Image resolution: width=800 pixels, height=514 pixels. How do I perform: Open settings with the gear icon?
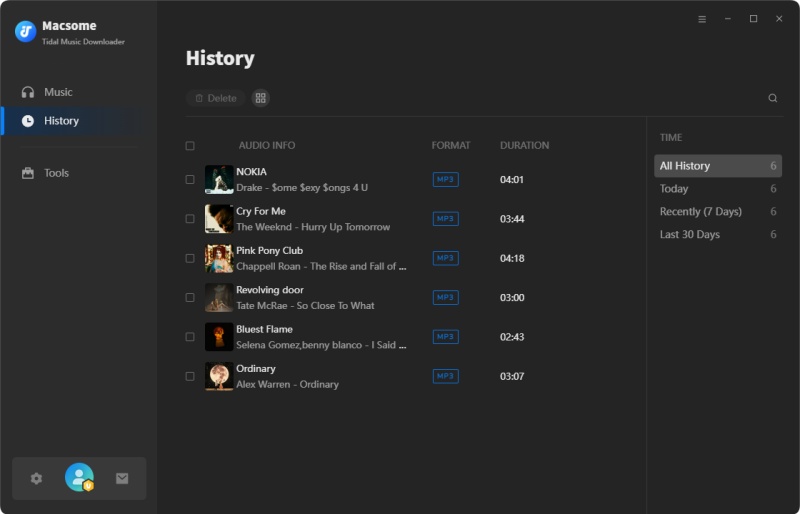click(x=36, y=478)
